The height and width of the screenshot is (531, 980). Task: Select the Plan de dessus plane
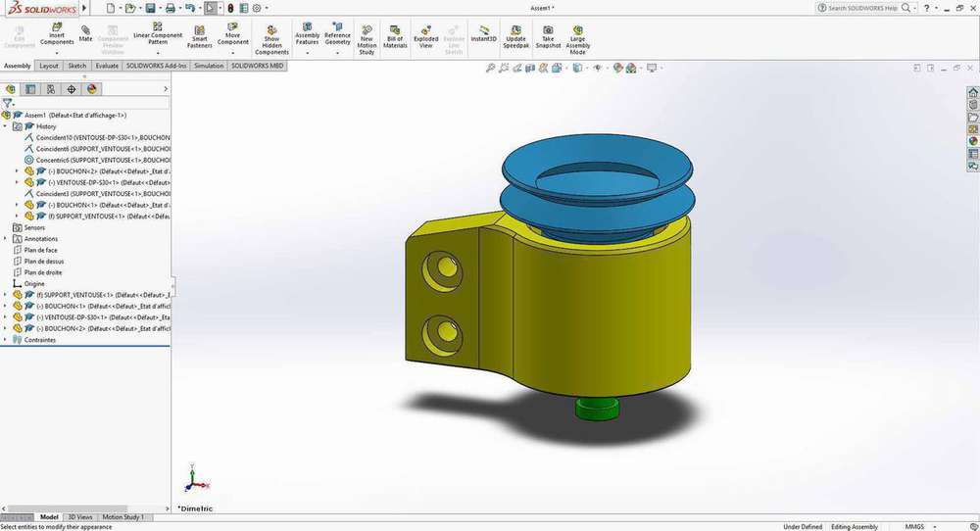(44, 262)
